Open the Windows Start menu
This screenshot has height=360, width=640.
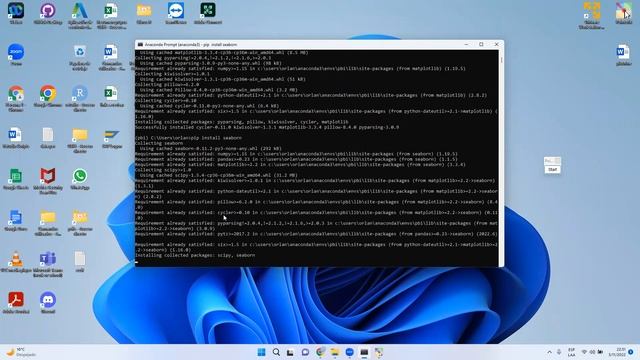pos(262,352)
